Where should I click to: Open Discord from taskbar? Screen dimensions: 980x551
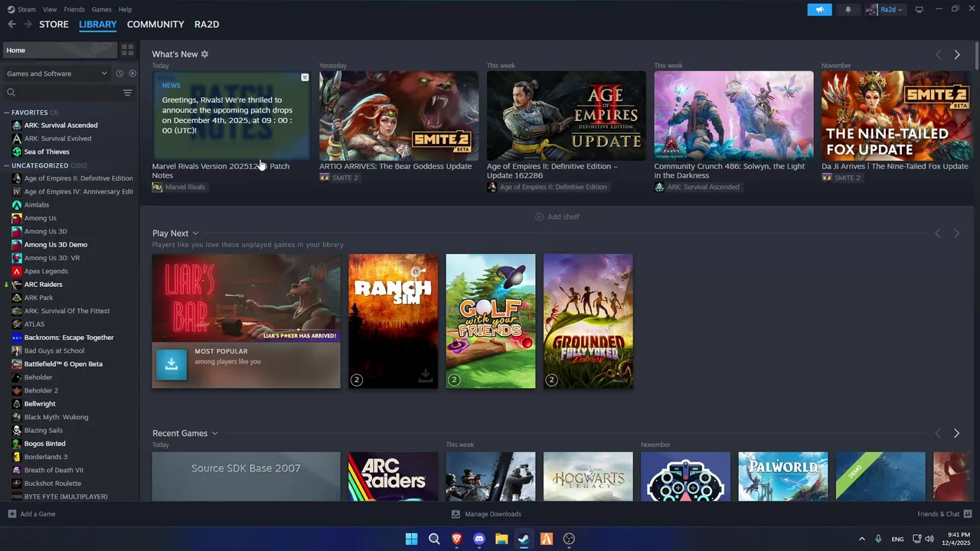pyautogui.click(x=479, y=539)
